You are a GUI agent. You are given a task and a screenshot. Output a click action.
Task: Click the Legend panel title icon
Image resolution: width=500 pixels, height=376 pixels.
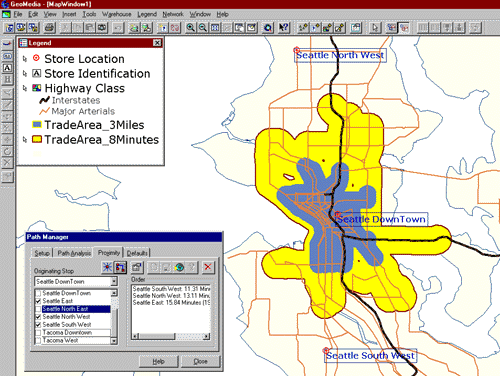23,43
